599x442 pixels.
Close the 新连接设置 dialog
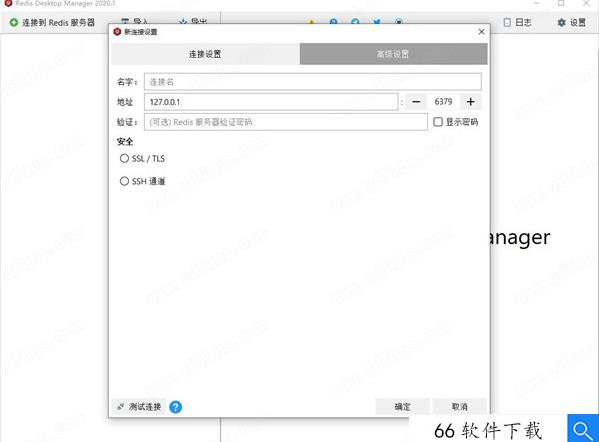tap(481, 32)
